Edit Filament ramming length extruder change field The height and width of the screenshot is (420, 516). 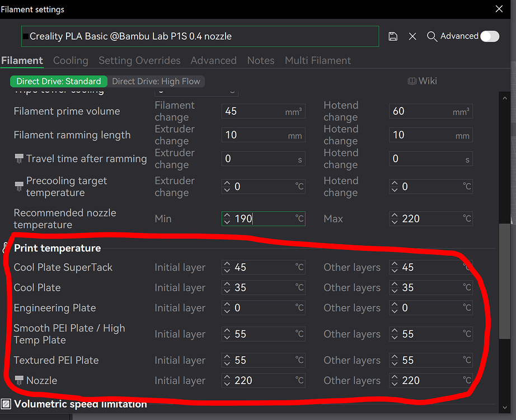pos(263,135)
